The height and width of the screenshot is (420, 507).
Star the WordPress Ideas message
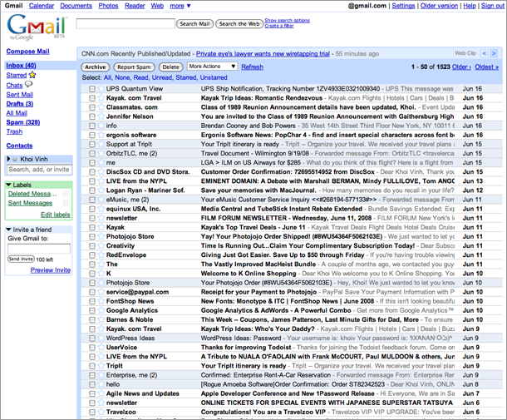(101, 338)
